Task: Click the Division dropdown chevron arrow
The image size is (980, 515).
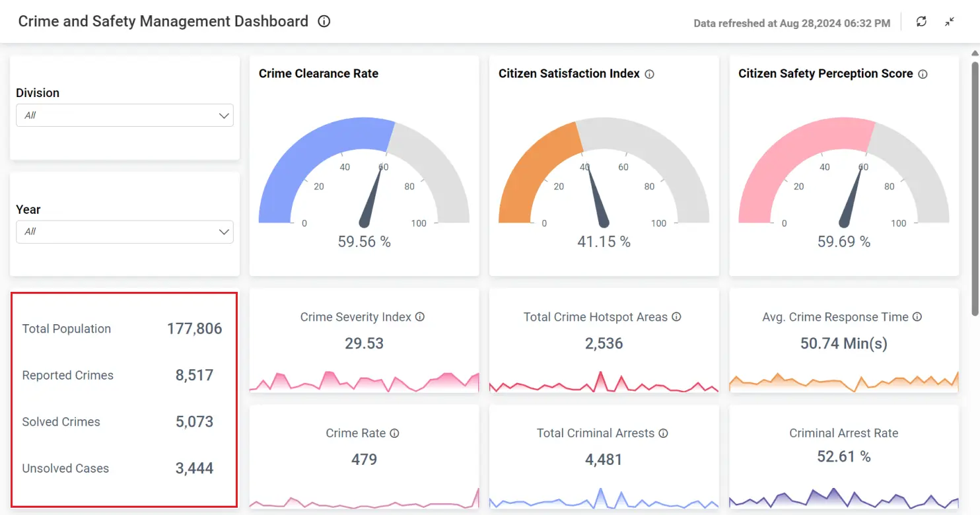Action: click(x=224, y=116)
